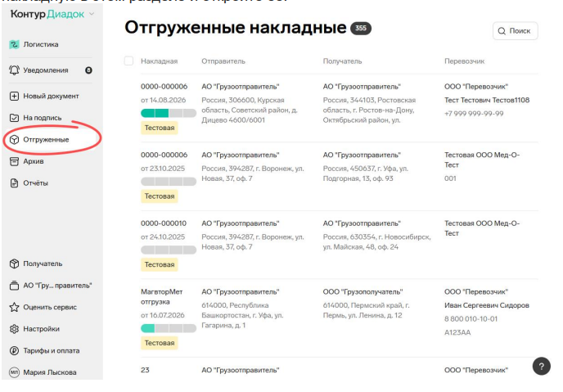Click the Накладная column header
The height and width of the screenshot is (392, 563).
coord(159,61)
